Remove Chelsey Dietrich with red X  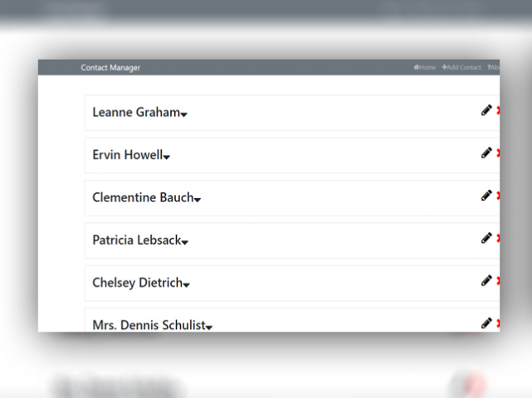tap(498, 281)
